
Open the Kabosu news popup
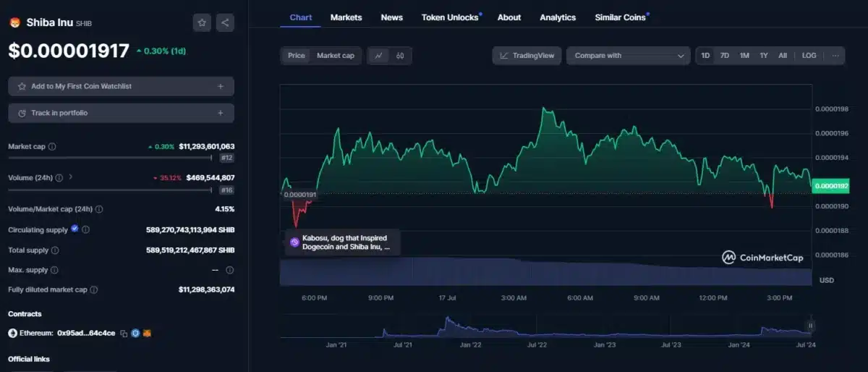click(343, 242)
